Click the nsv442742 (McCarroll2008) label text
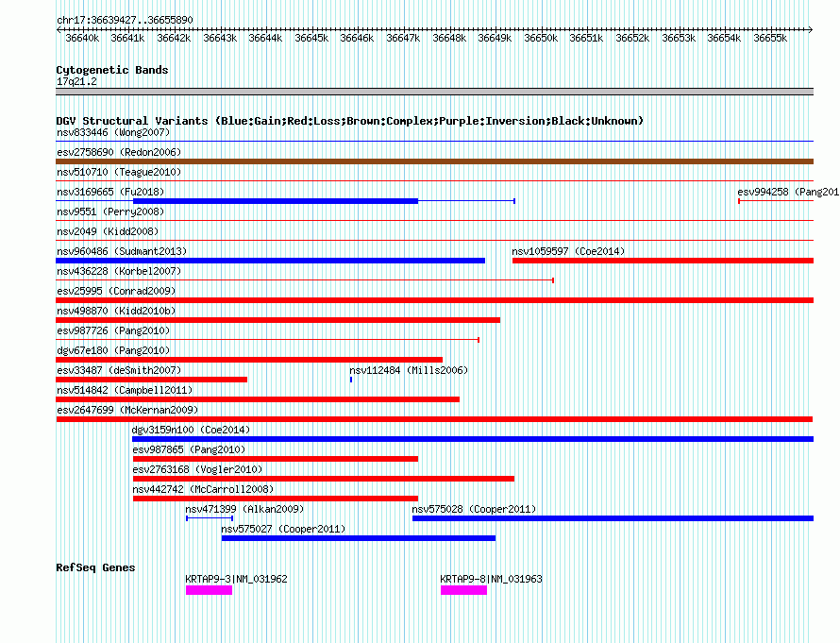840x643 pixels. [x=203, y=489]
